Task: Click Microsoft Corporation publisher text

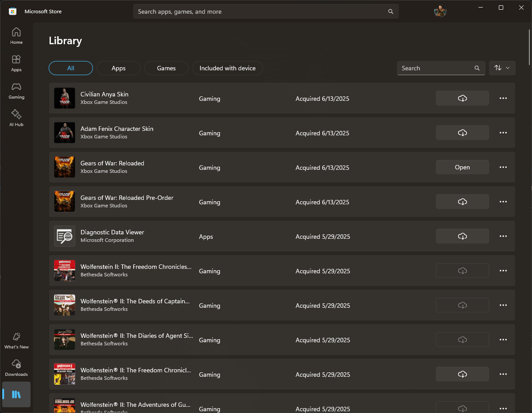Action: tap(107, 240)
